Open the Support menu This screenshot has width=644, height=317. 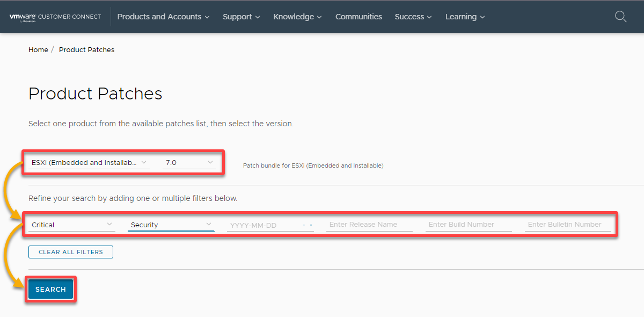(241, 17)
